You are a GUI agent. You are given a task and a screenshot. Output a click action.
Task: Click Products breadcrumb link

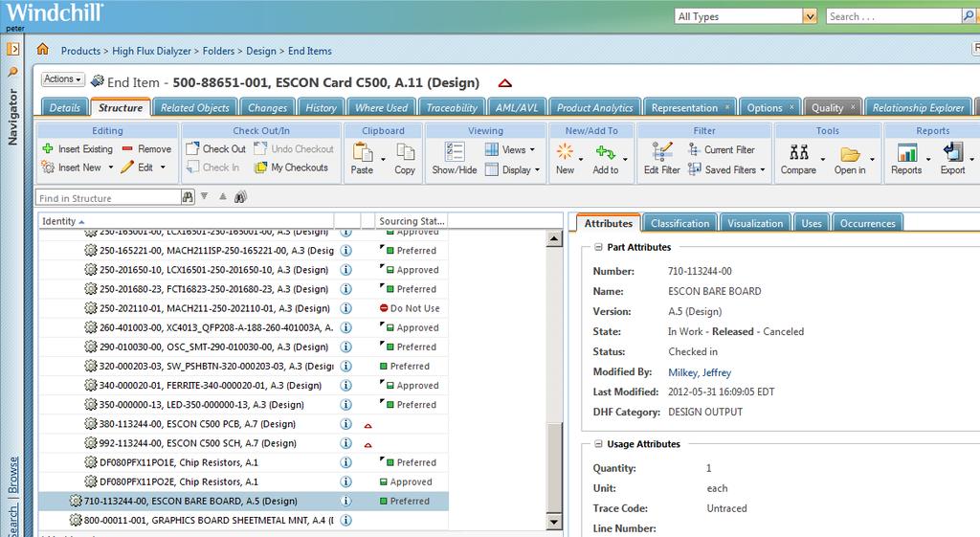click(x=80, y=51)
